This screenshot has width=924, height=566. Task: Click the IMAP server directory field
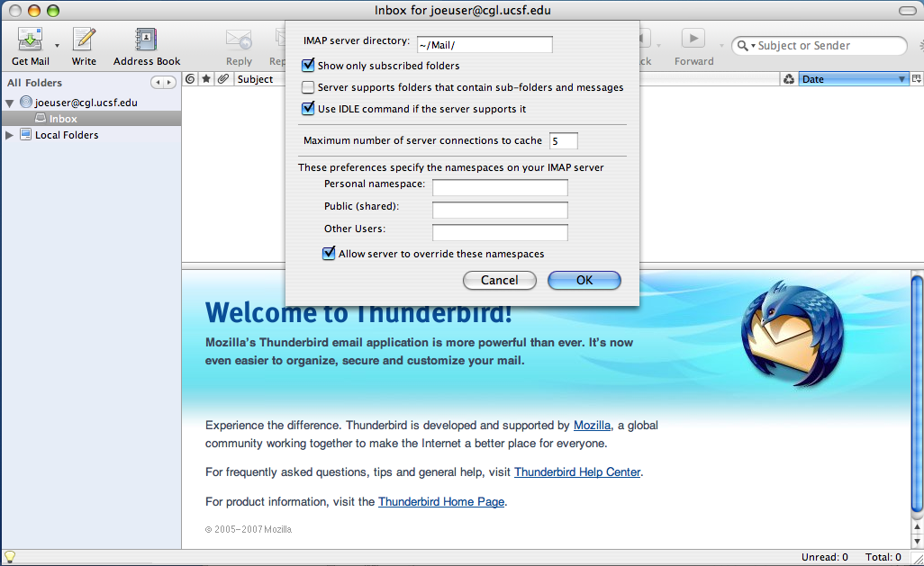pyautogui.click(x=485, y=45)
